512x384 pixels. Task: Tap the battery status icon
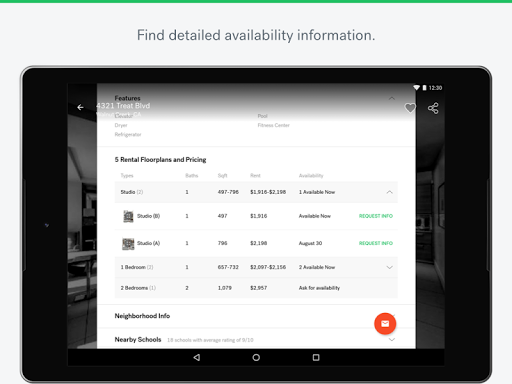(x=424, y=88)
